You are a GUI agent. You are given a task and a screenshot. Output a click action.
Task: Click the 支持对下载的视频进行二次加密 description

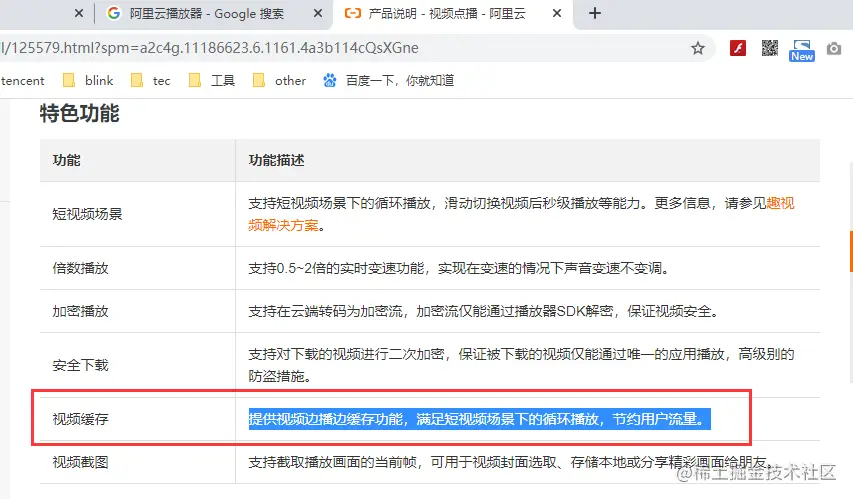click(x=521, y=365)
